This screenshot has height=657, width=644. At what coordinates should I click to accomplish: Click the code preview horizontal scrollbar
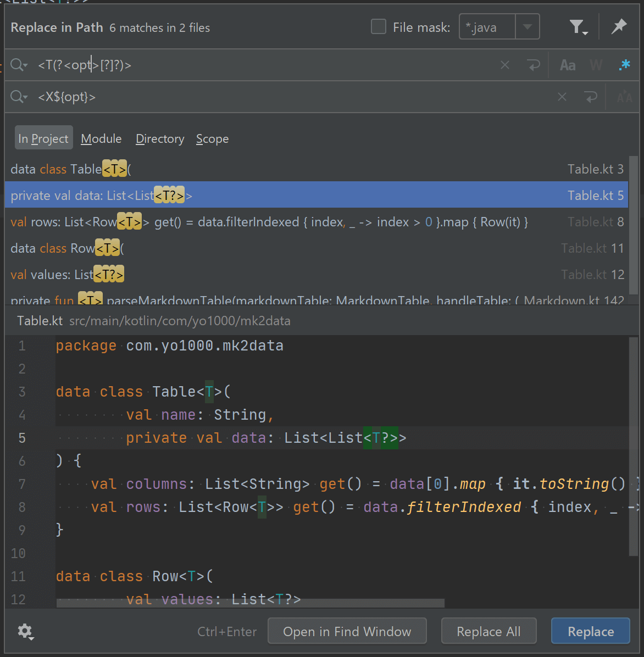(x=250, y=603)
